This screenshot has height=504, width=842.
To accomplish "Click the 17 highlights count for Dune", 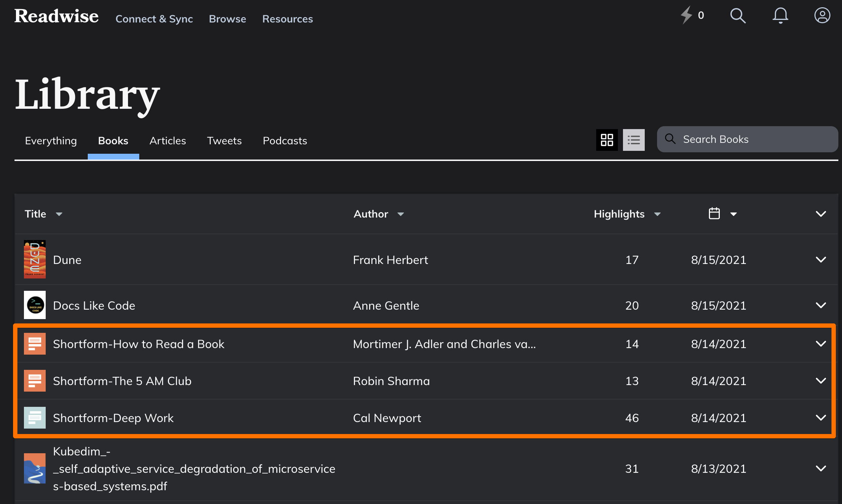I will [x=632, y=260].
